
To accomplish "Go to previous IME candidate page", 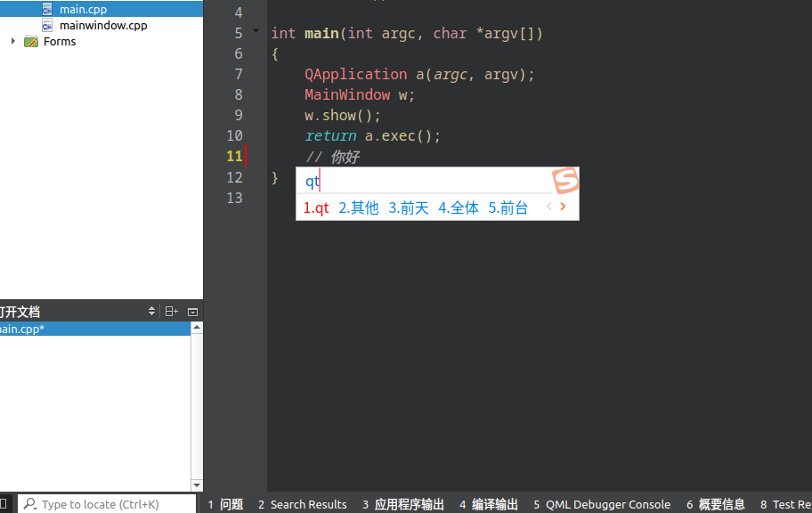I will [x=549, y=207].
